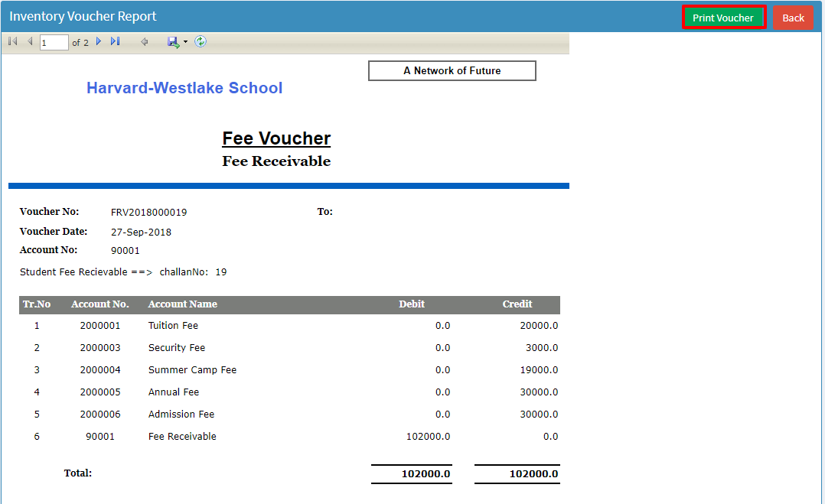Viewport: 825px width, 504px height.
Task: Click Annual Fee account name
Action: tap(174, 392)
